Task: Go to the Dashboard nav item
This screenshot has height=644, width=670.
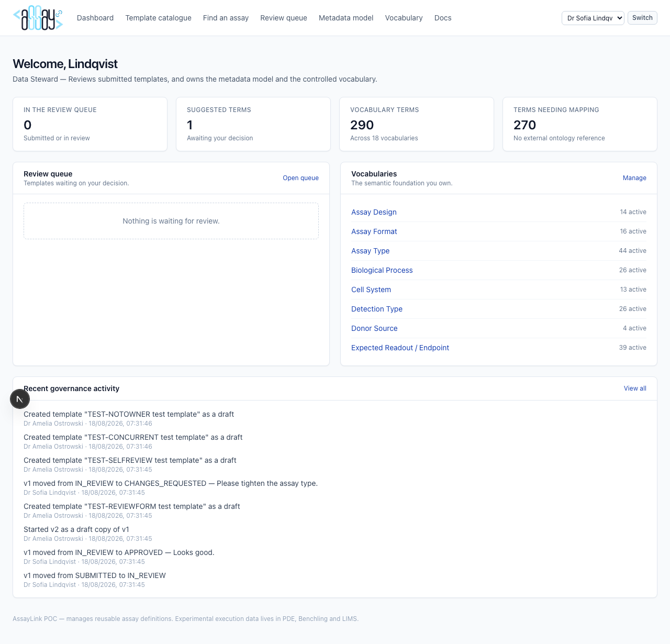Action: click(95, 18)
